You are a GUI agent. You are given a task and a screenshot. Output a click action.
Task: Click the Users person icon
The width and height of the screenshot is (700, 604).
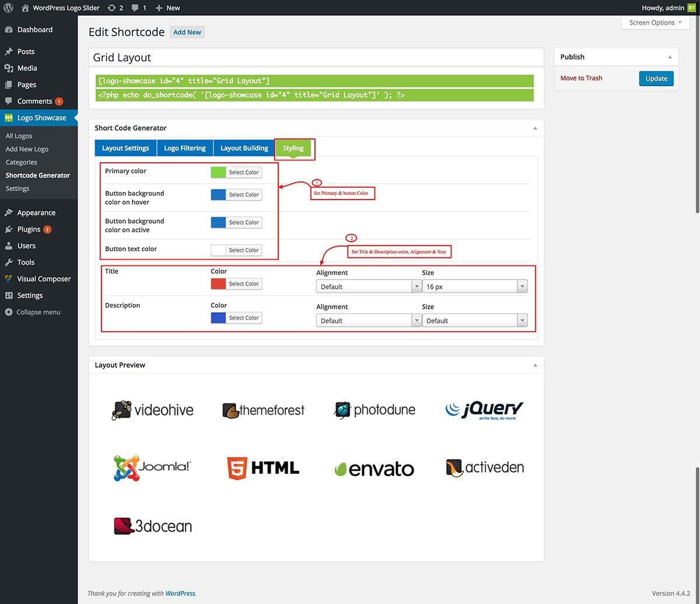point(9,246)
